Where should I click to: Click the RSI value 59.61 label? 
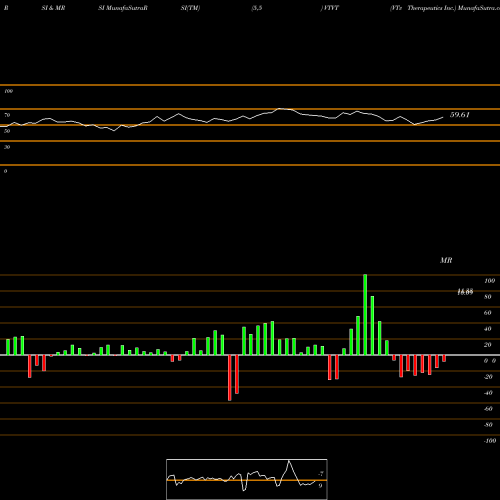click(x=459, y=115)
